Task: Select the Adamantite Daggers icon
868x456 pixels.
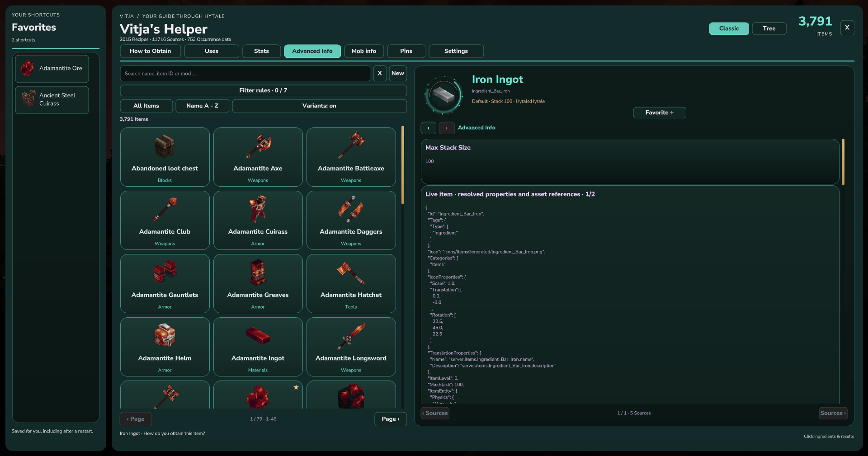Action: [x=351, y=209]
